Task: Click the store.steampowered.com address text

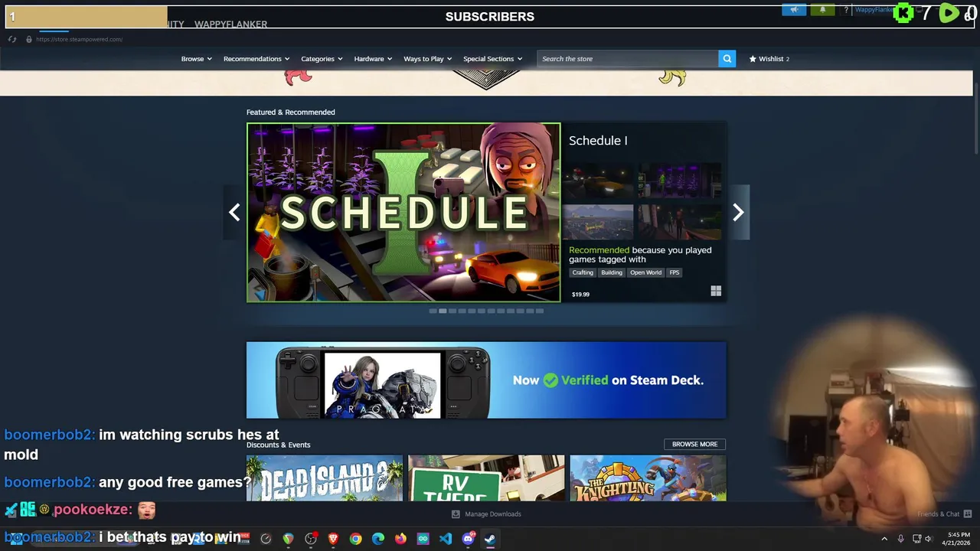Action: pos(79,39)
